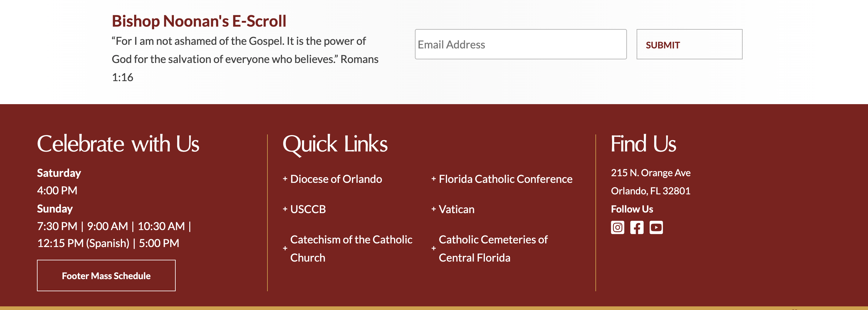868x310 pixels.
Task: Click plus icon beside Florida Catholic Conference
Action: [434, 179]
